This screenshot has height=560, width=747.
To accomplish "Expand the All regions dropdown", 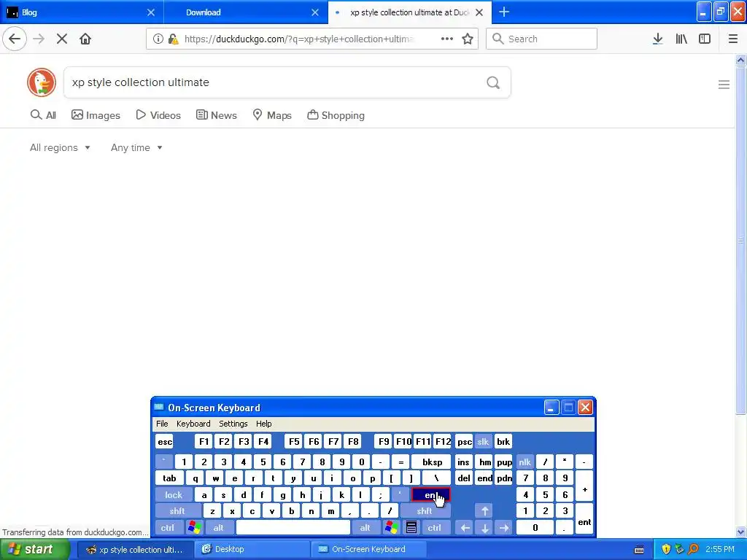I will [x=60, y=147].
